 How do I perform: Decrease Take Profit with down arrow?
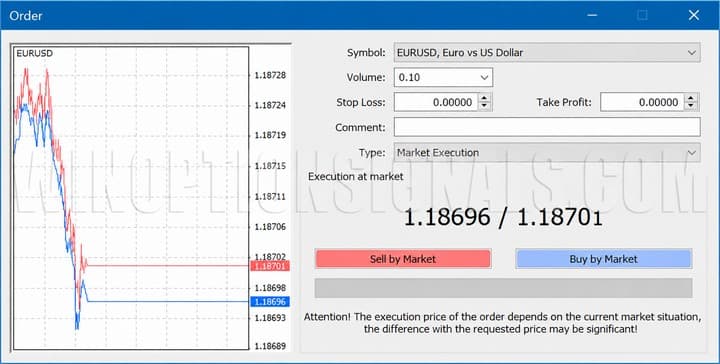691,106
